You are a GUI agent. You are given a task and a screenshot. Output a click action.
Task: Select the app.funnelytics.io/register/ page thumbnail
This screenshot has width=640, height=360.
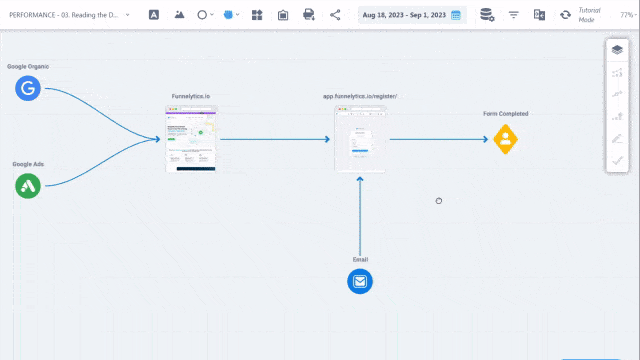pyautogui.click(x=360, y=139)
